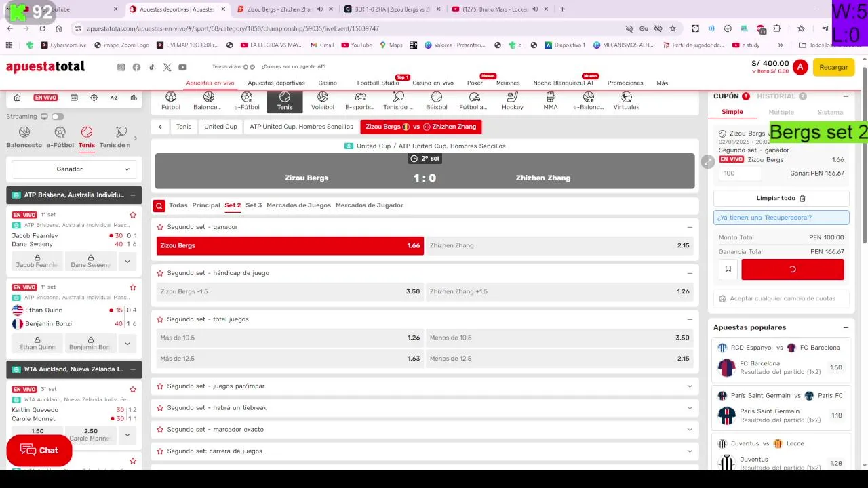Open the A-Z sports list icon
The width and height of the screenshot is (868, 488).
[114, 98]
